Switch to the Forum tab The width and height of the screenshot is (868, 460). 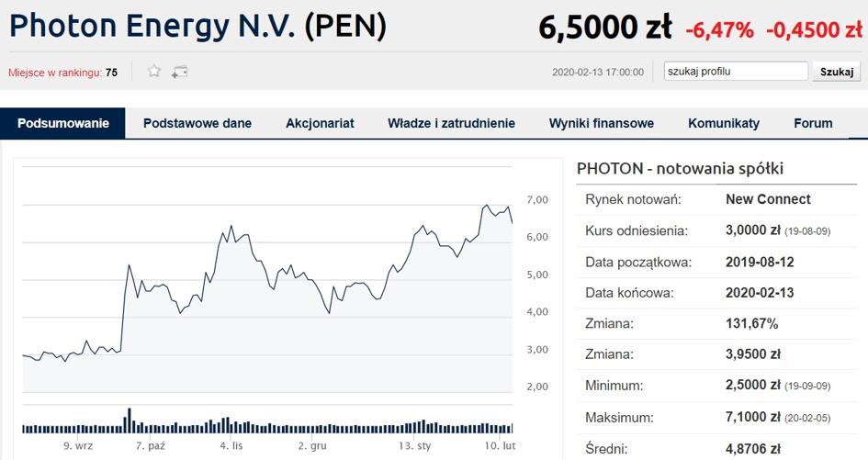813,123
